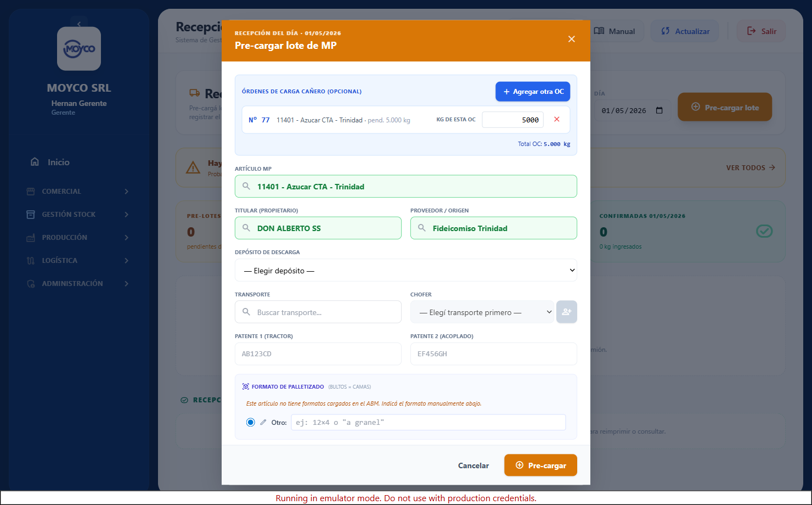This screenshot has width=812, height=505.
Task: Click the Total OC 5.000 kg text
Action: pyautogui.click(x=544, y=144)
